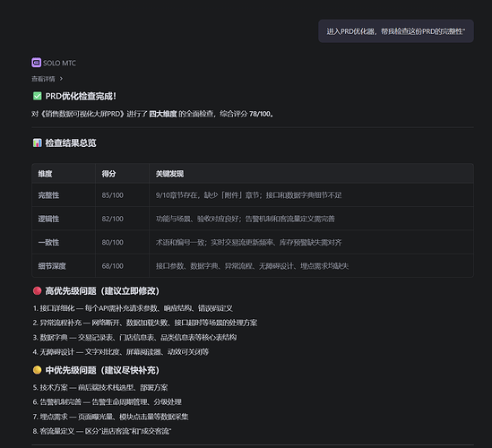Click the 中优先级问题 (建议尽快补充) heading

tap(102, 370)
